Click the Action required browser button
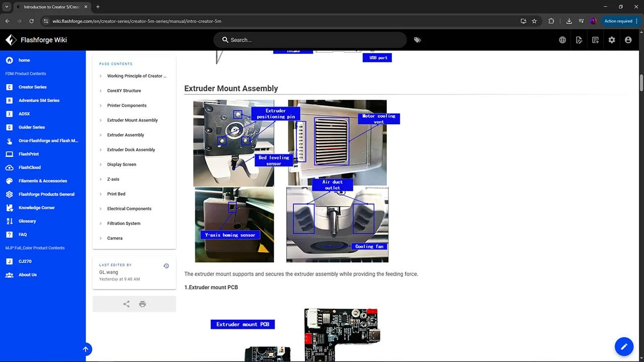Screen dimensions: 644x362 coord(621,21)
